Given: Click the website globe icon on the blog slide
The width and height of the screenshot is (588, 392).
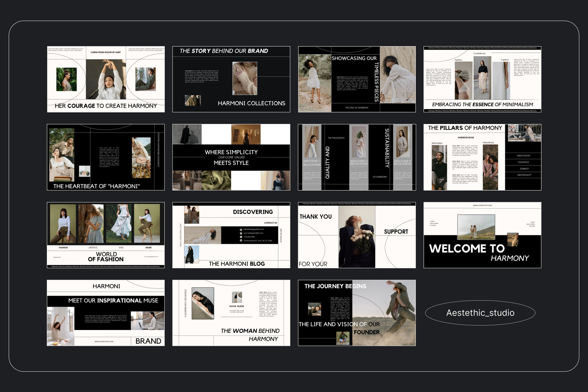Looking at the screenshot, I should tap(241, 234).
